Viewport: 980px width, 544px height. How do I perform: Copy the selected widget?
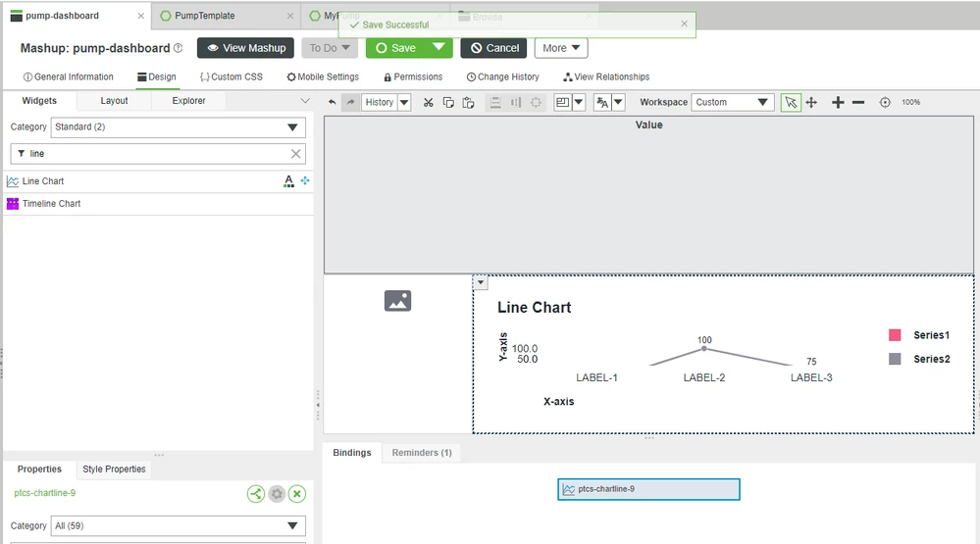(448, 103)
